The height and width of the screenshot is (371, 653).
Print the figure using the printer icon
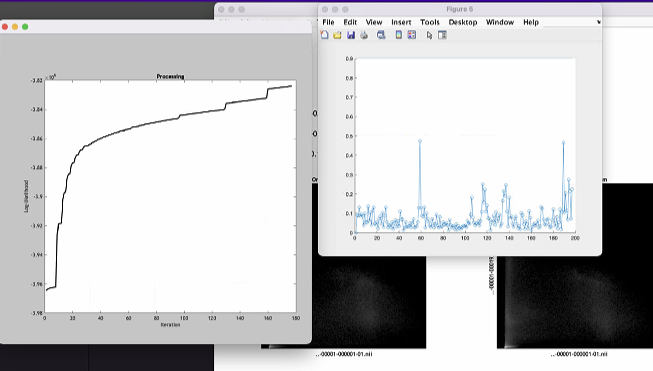tap(364, 35)
